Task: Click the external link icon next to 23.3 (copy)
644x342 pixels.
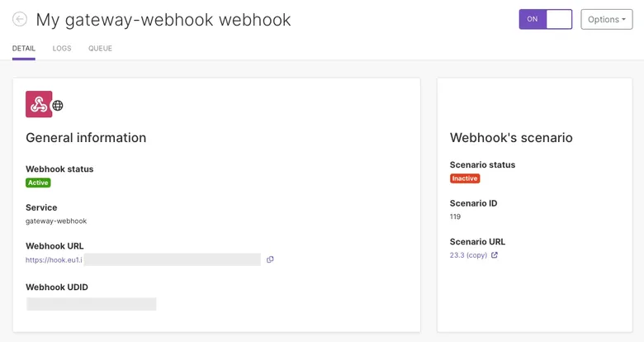Action: [x=495, y=255]
